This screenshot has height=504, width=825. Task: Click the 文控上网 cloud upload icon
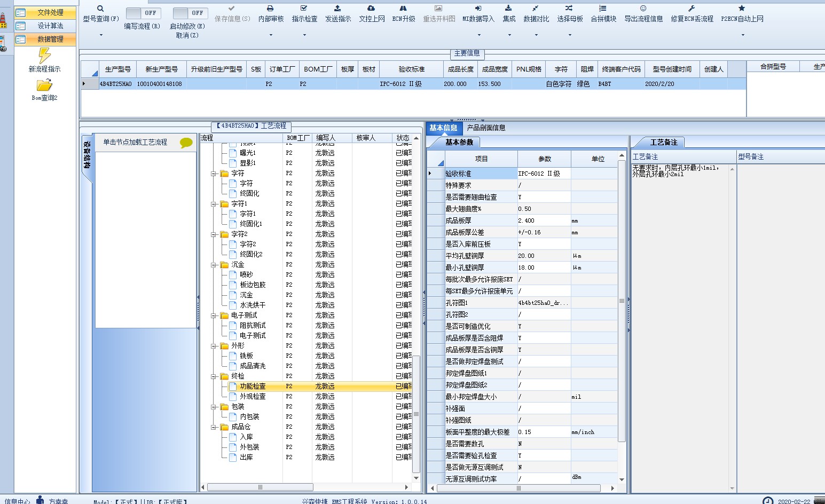371,9
